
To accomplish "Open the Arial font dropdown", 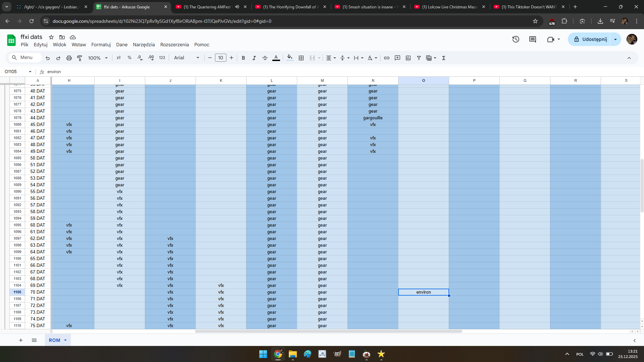I will point(186,58).
